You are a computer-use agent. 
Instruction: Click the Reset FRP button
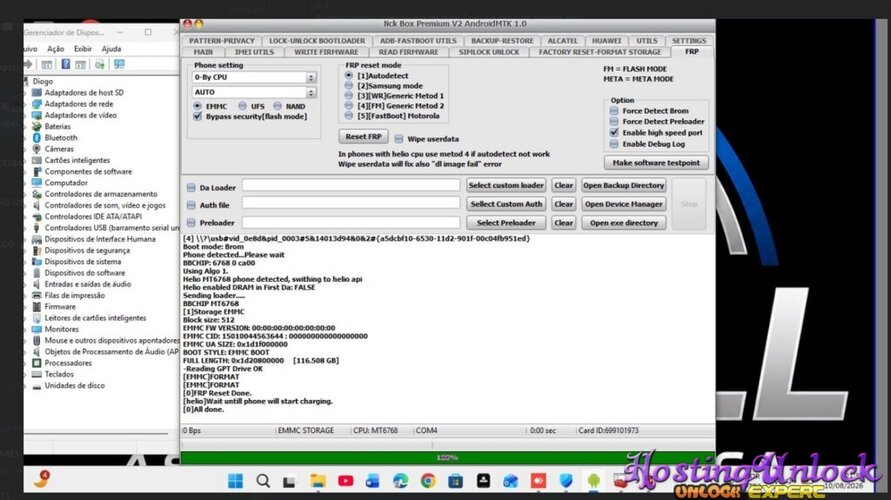pyautogui.click(x=363, y=136)
